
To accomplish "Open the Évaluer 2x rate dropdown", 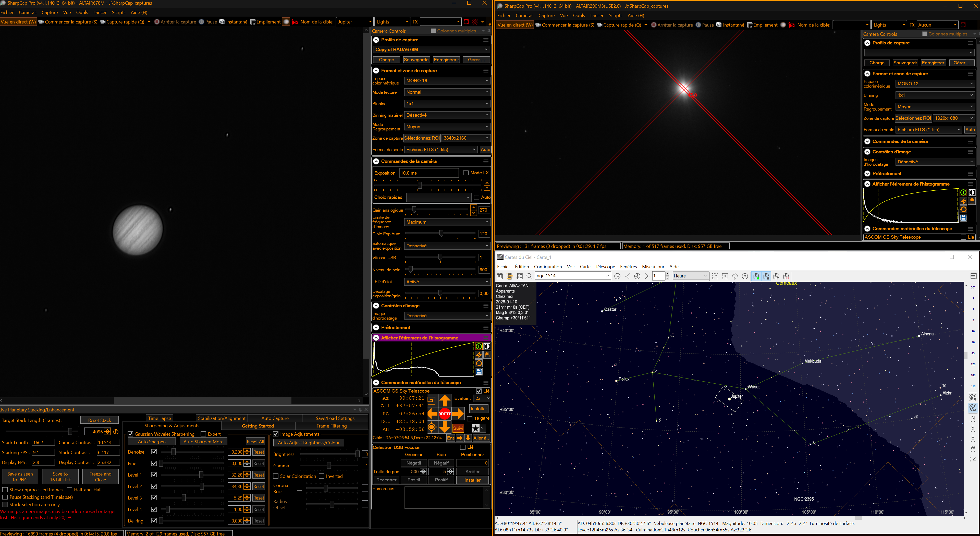I will tap(482, 398).
